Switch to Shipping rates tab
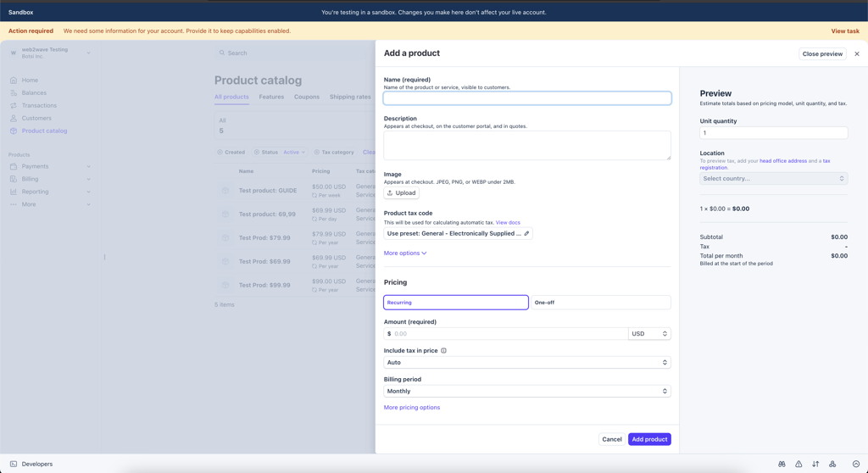Screen dimensions: 868x473 pyautogui.click(x=350, y=97)
